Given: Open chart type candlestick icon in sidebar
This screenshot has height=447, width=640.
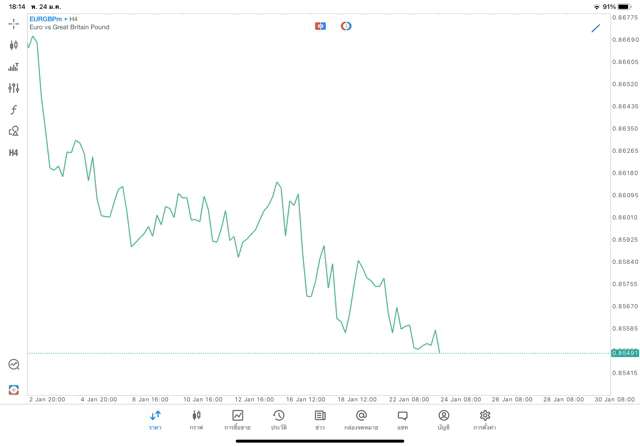Looking at the screenshot, I should pyautogui.click(x=13, y=45).
